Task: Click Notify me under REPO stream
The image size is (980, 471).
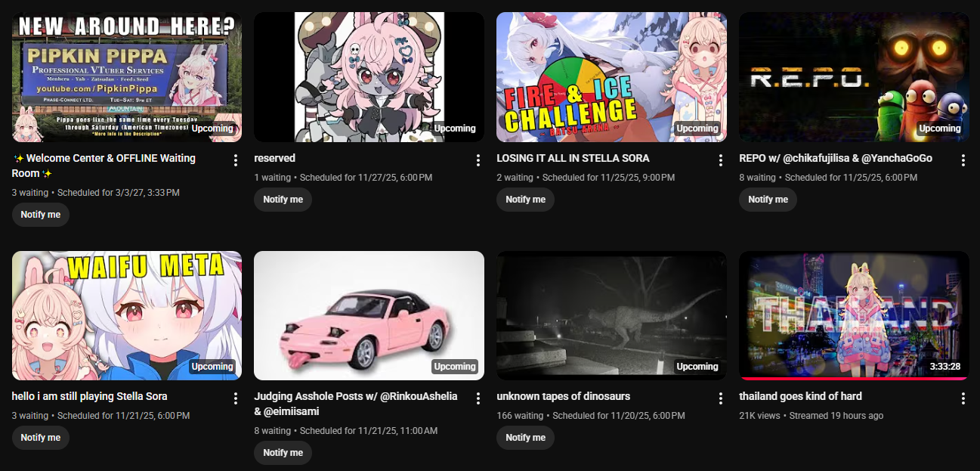Action: click(768, 200)
